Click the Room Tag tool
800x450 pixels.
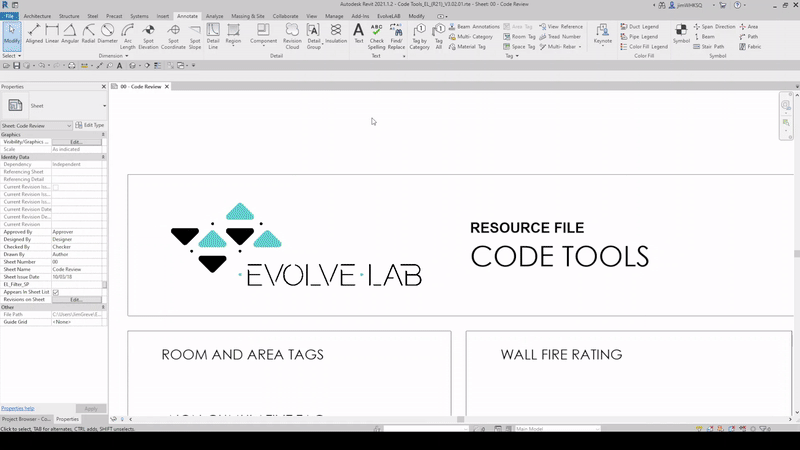pyautogui.click(x=519, y=37)
